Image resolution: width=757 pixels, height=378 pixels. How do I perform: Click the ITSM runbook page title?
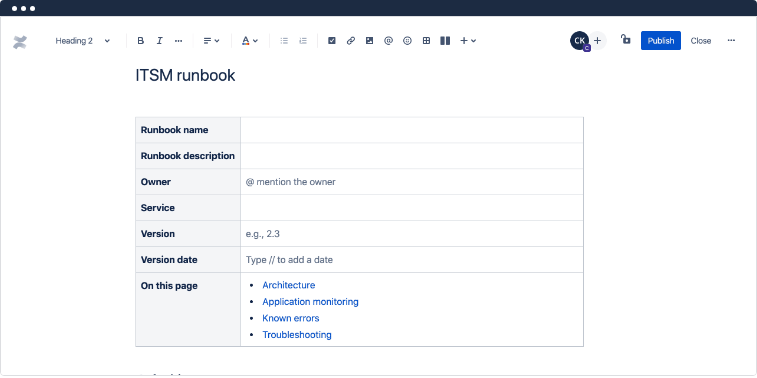point(185,76)
